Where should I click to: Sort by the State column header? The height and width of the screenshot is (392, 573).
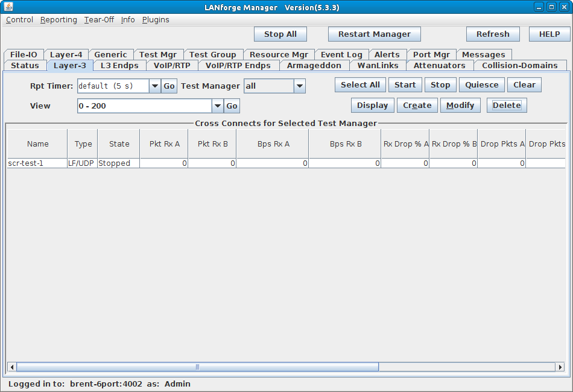pyautogui.click(x=119, y=144)
